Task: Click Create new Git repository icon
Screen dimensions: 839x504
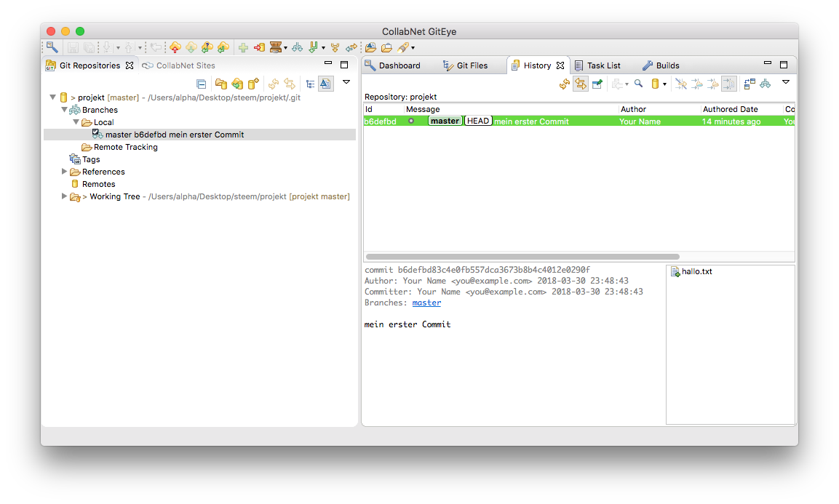Action: (253, 84)
